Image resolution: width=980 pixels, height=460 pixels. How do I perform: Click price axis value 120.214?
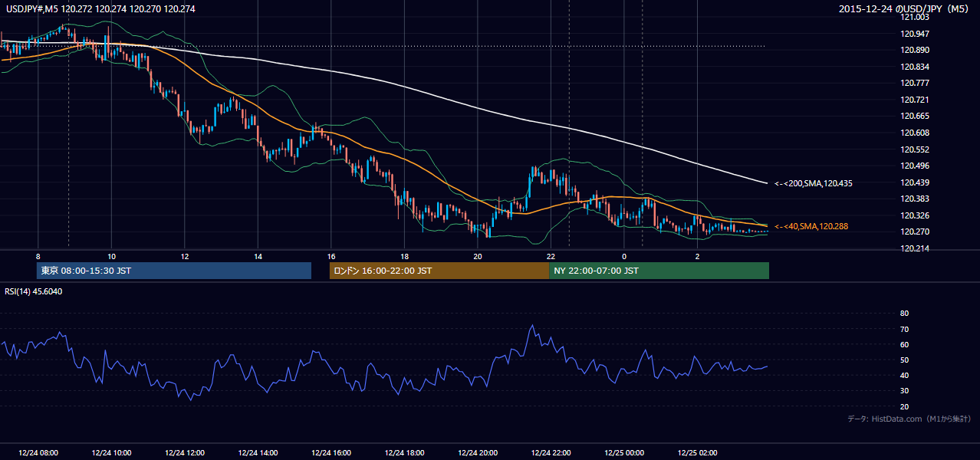(914, 248)
